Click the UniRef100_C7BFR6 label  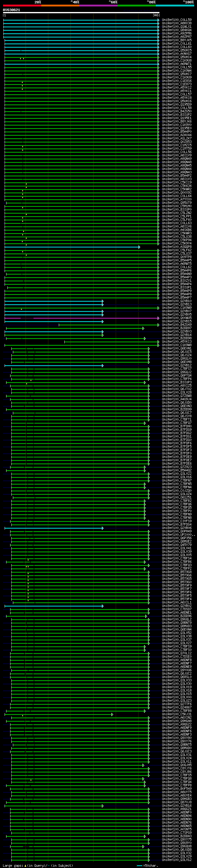(x=176, y=562)
